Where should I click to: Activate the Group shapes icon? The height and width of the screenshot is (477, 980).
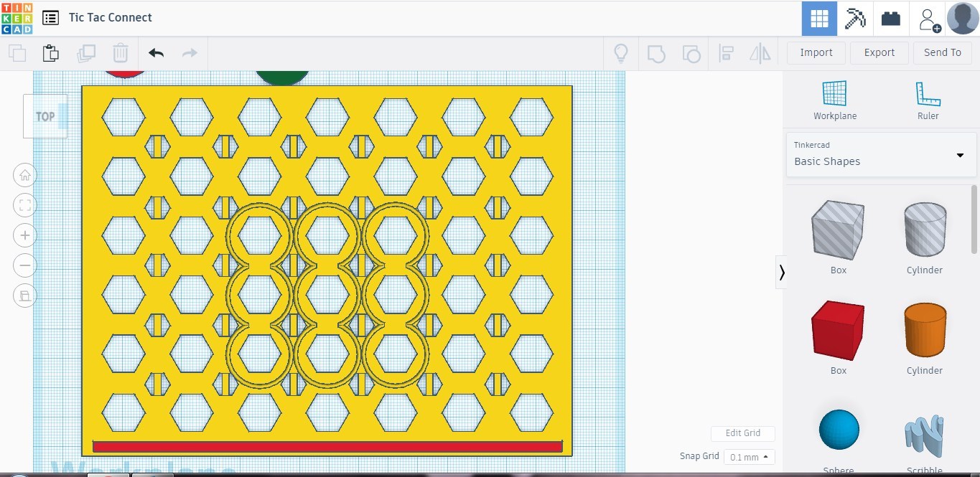(655, 52)
